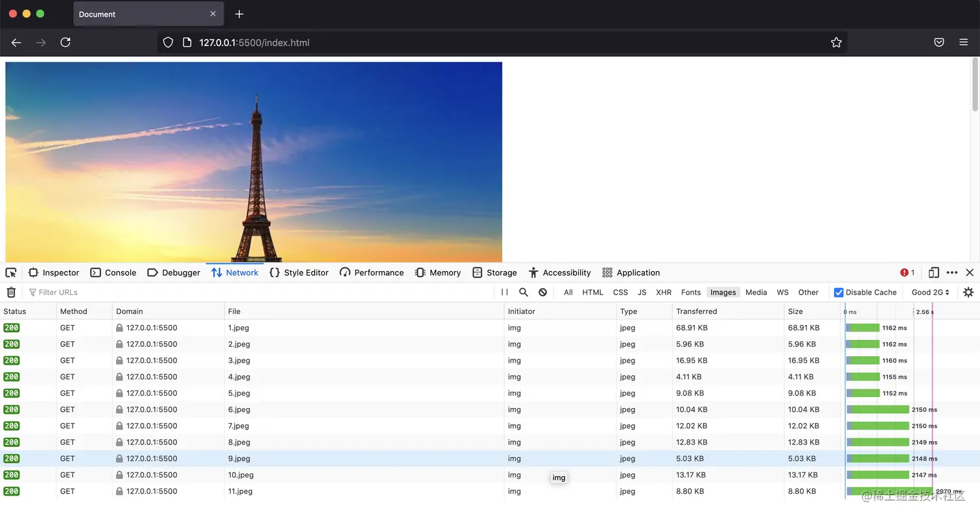Click the Filter URLs input field
This screenshot has width=980, height=517.
tap(259, 292)
